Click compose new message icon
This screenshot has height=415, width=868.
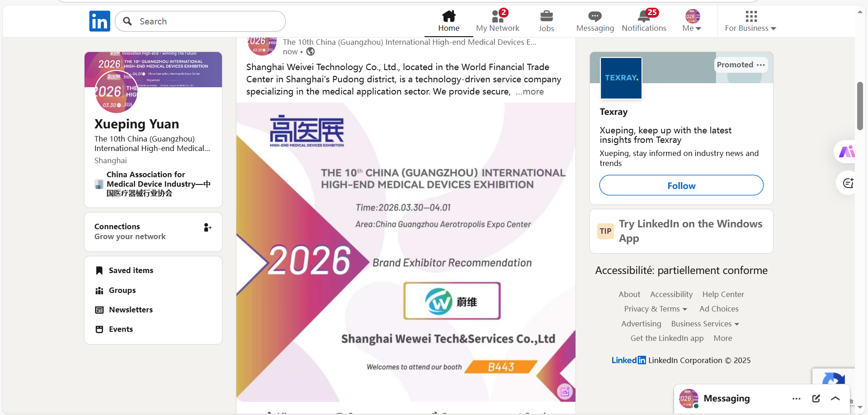[x=816, y=398]
